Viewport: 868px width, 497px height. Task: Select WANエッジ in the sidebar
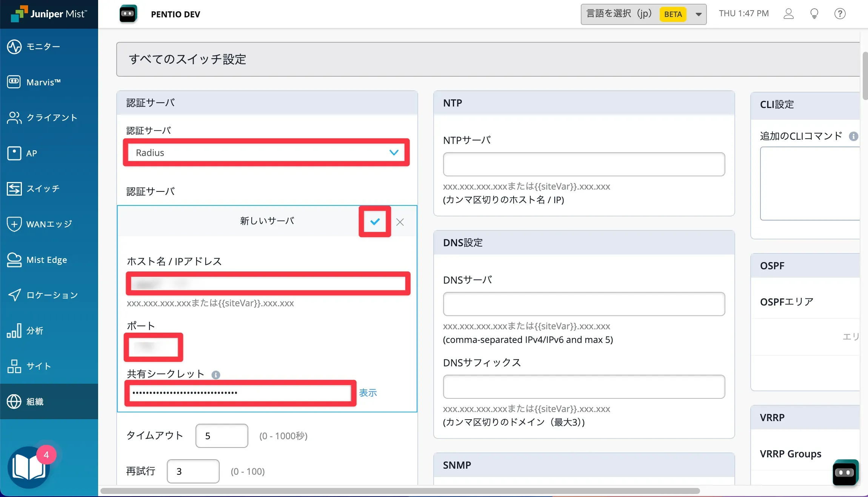(x=49, y=224)
